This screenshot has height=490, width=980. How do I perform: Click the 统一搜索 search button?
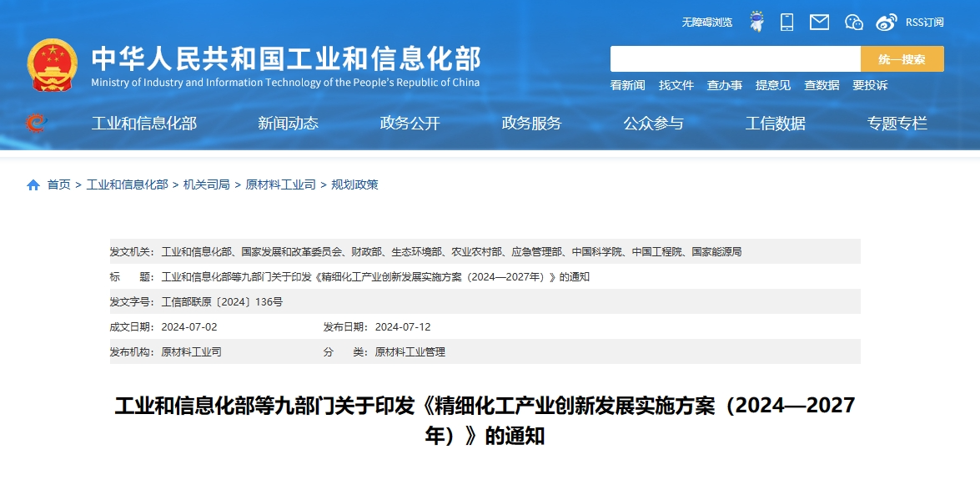pos(902,58)
